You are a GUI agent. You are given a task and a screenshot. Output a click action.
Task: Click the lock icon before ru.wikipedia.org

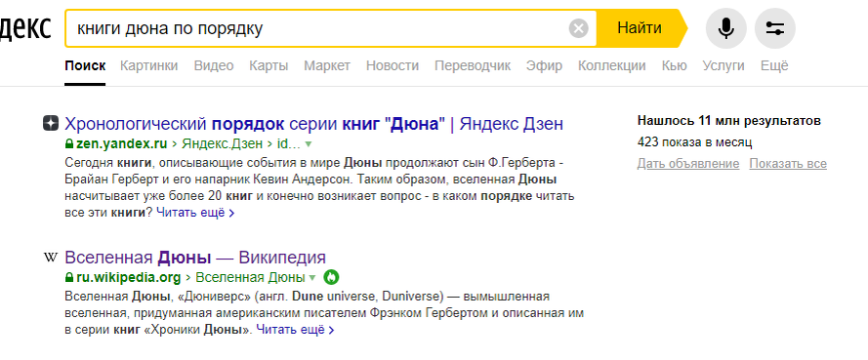tap(69, 277)
